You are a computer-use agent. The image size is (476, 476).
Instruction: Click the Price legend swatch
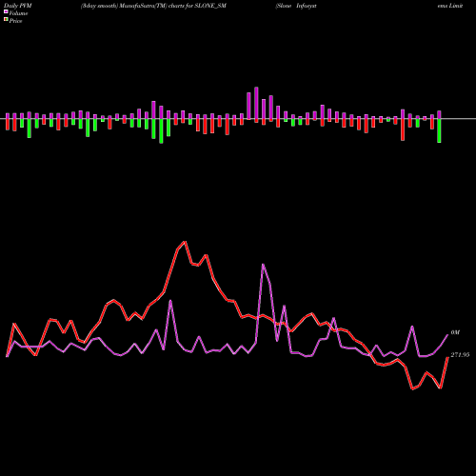point(6,20)
